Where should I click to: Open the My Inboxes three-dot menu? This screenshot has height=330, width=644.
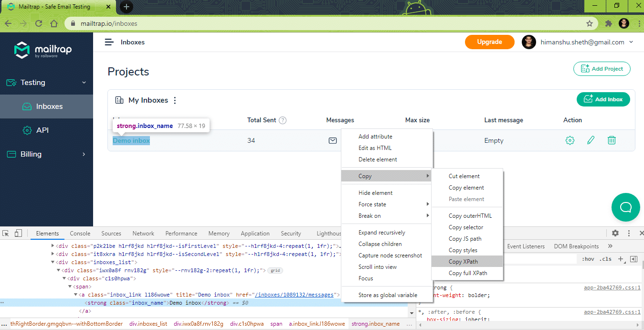[175, 100]
